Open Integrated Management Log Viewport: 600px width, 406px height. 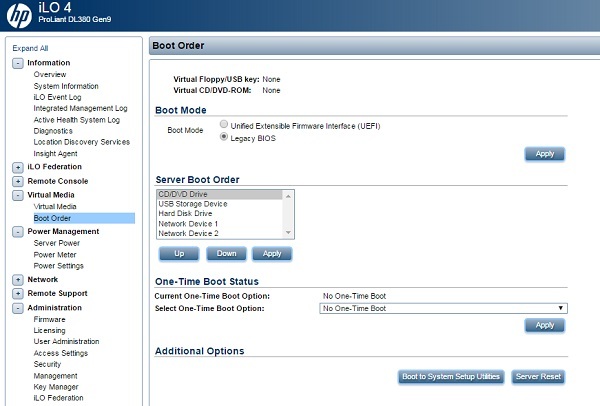click(80, 108)
